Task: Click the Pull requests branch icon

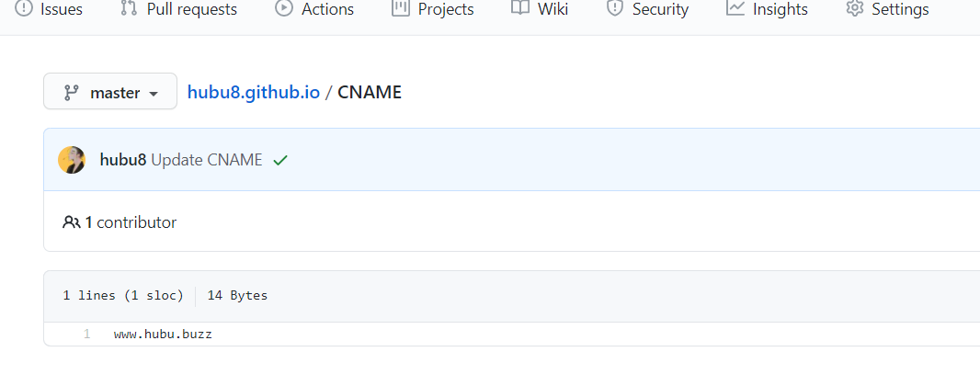Action: tap(129, 8)
